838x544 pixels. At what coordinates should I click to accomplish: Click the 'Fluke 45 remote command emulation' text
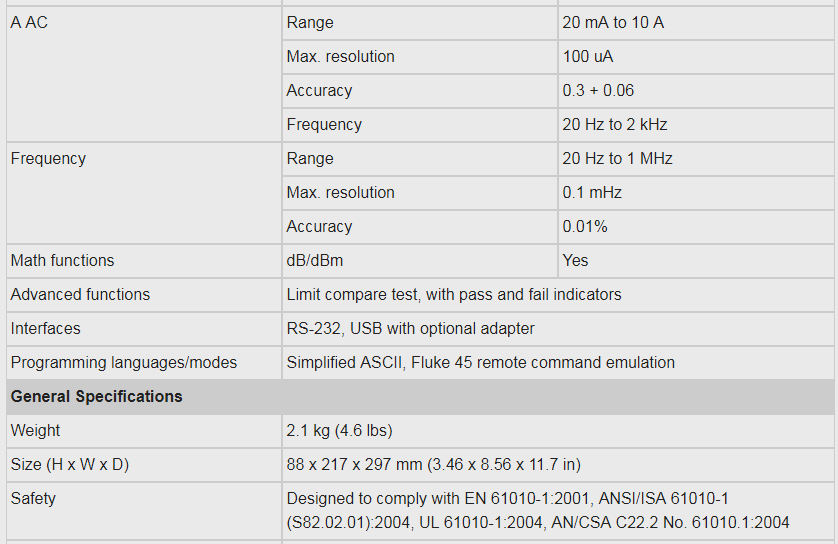(x=543, y=362)
